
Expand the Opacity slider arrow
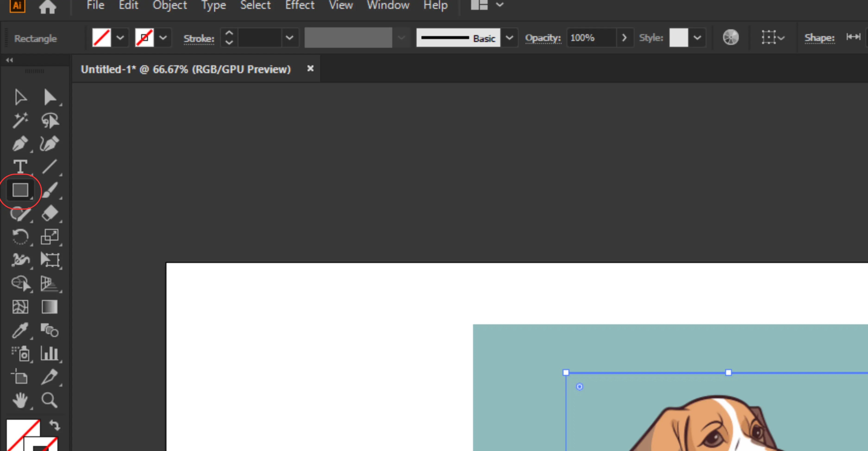(624, 38)
